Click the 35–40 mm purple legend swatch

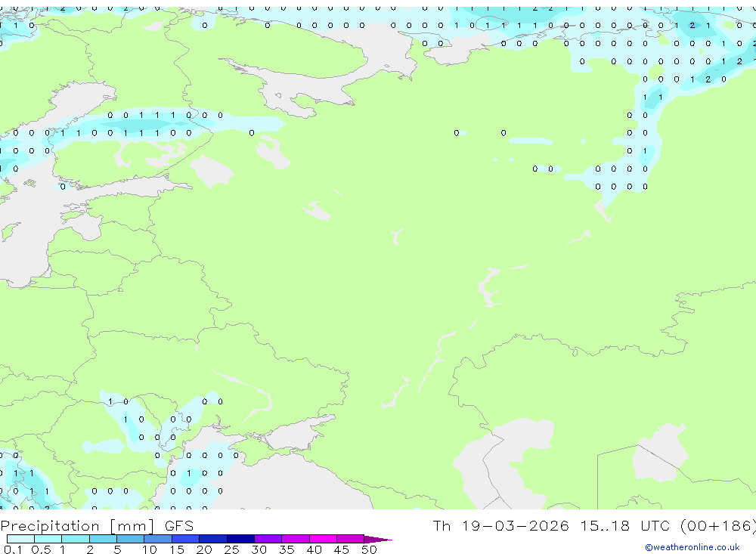296,539
